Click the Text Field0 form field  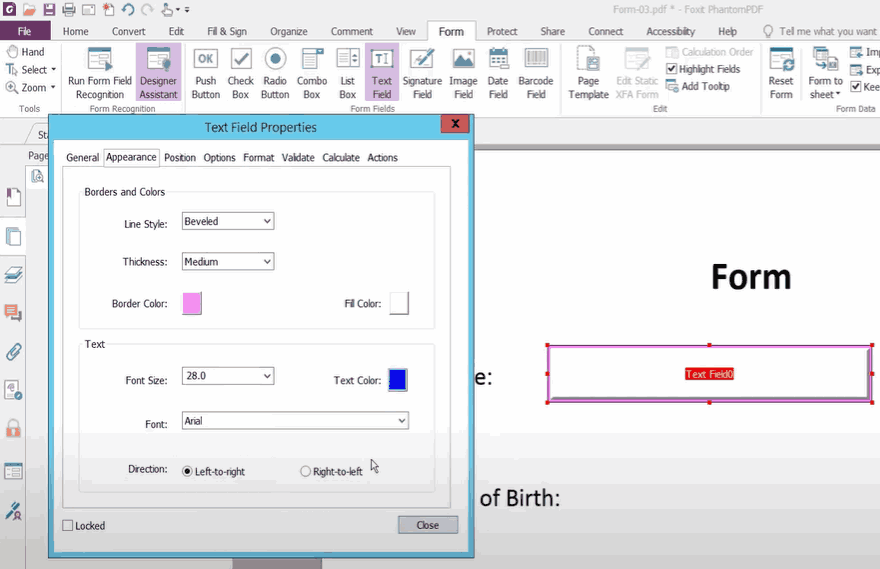(709, 373)
